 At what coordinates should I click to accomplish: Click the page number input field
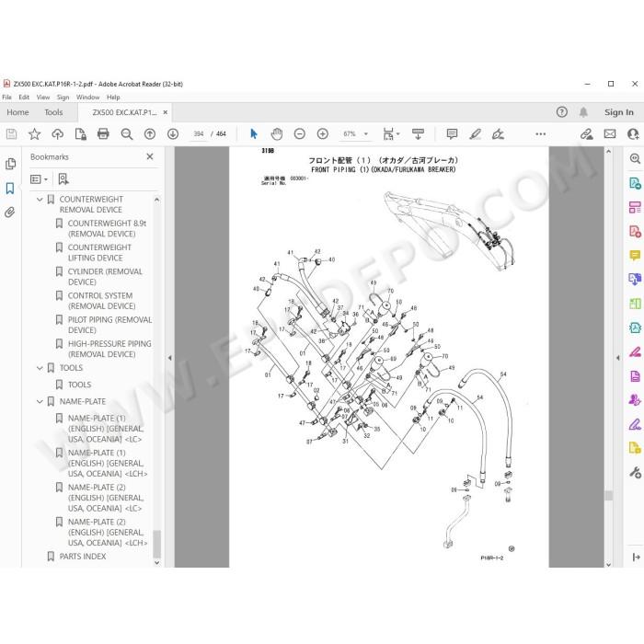(x=199, y=134)
